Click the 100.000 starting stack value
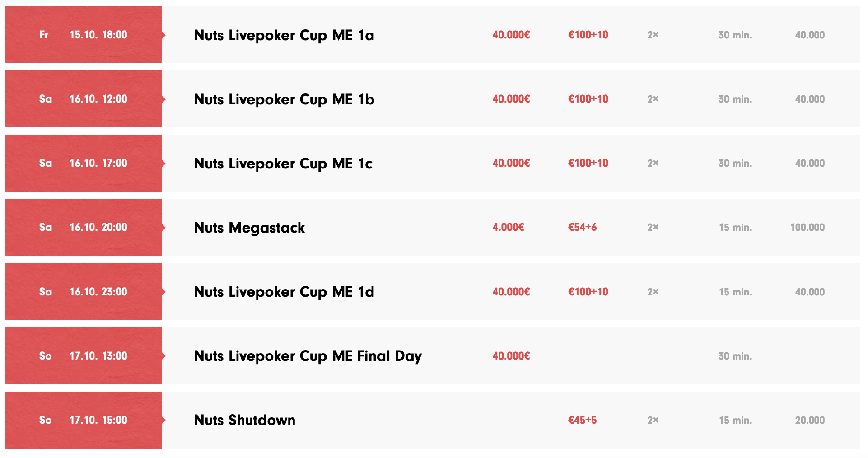868x458 pixels. [x=807, y=227]
